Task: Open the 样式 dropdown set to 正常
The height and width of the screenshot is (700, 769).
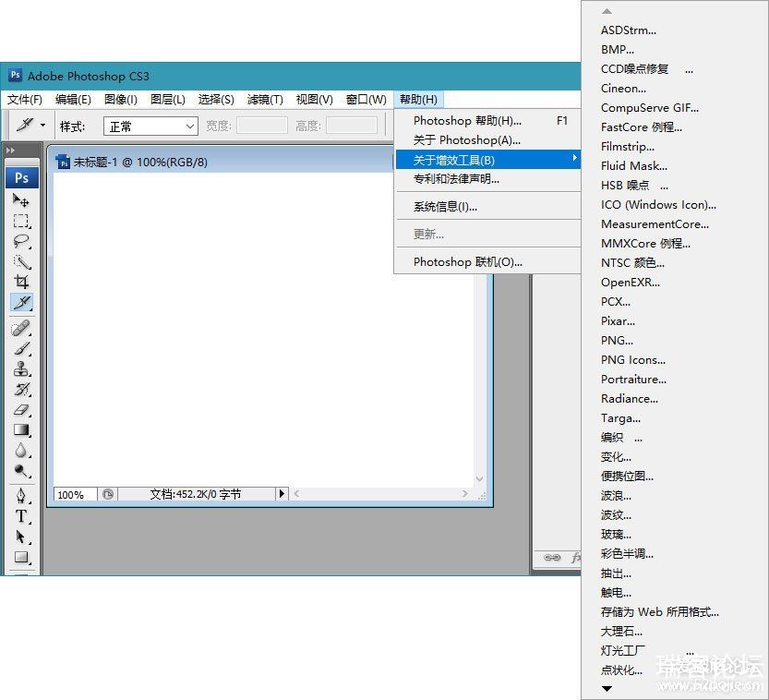Action: pos(150,127)
